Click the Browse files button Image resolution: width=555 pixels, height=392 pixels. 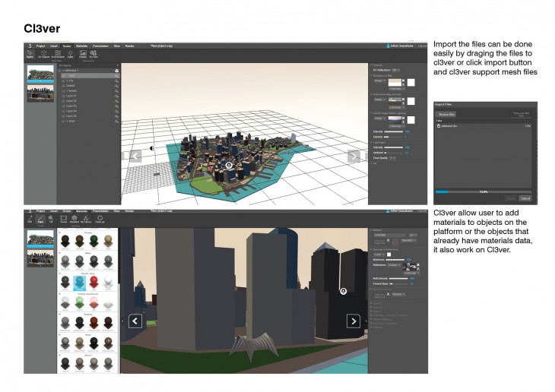click(446, 113)
